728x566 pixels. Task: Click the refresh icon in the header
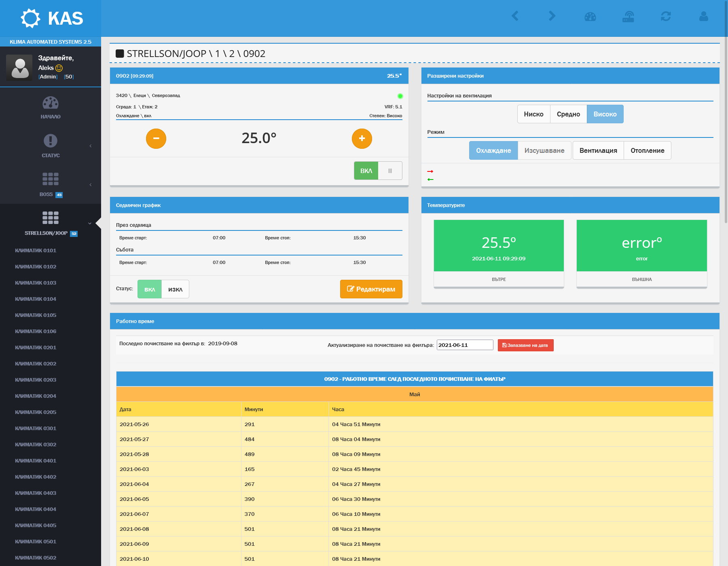(666, 16)
